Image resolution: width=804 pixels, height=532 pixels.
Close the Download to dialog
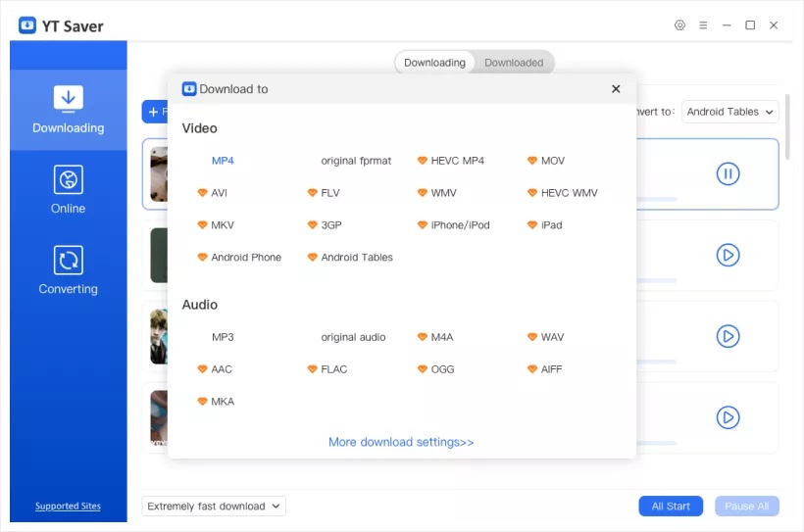click(x=616, y=89)
